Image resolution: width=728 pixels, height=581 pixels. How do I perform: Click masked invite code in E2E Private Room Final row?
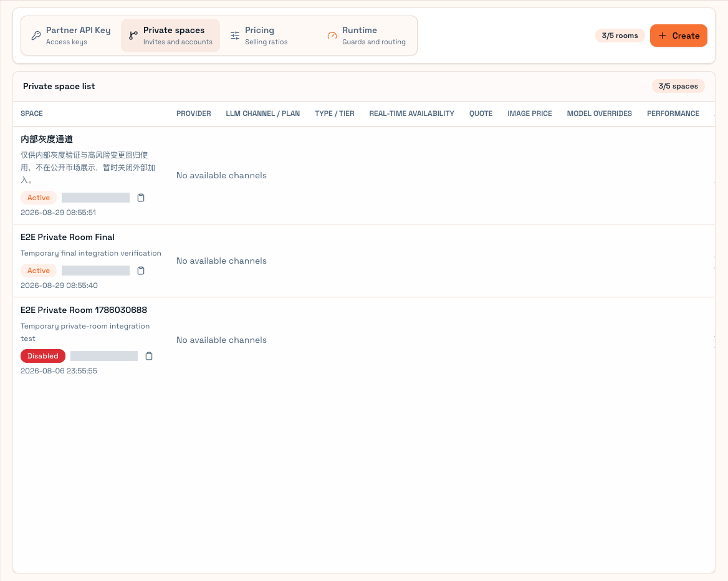click(x=95, y=271)
